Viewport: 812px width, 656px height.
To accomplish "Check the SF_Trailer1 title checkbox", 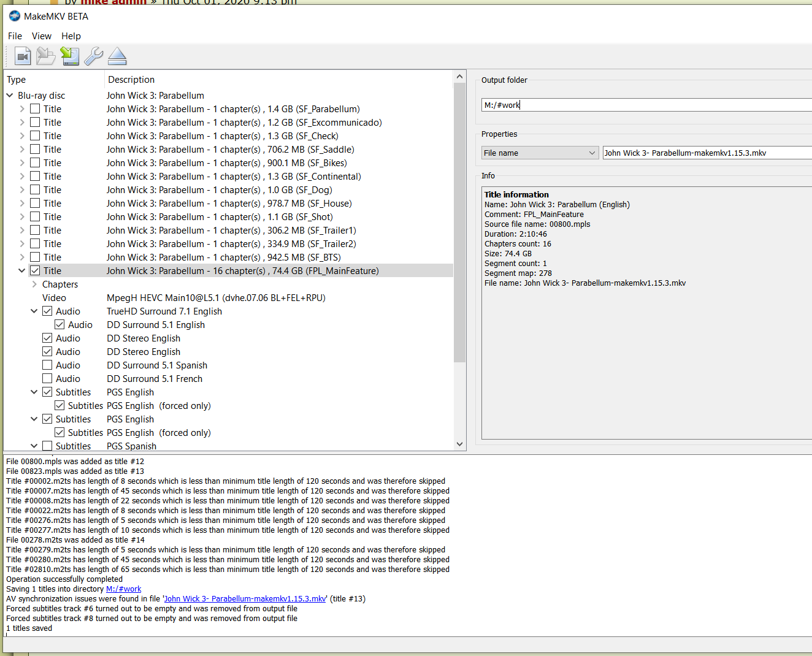I will coord(35,231).
